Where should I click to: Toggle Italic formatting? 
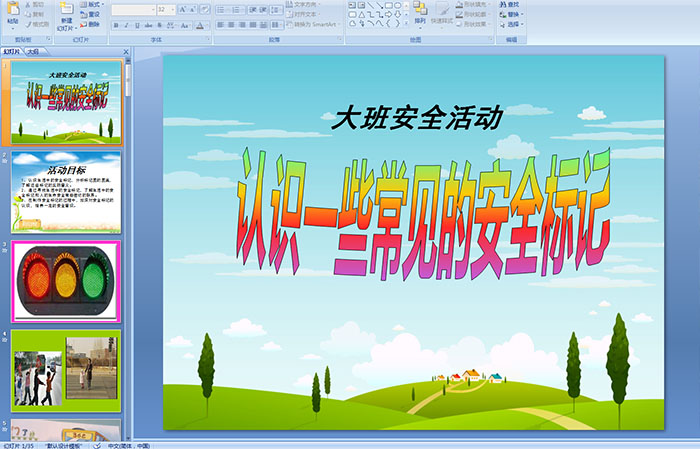pyautogui.click(x=127, y=25)
